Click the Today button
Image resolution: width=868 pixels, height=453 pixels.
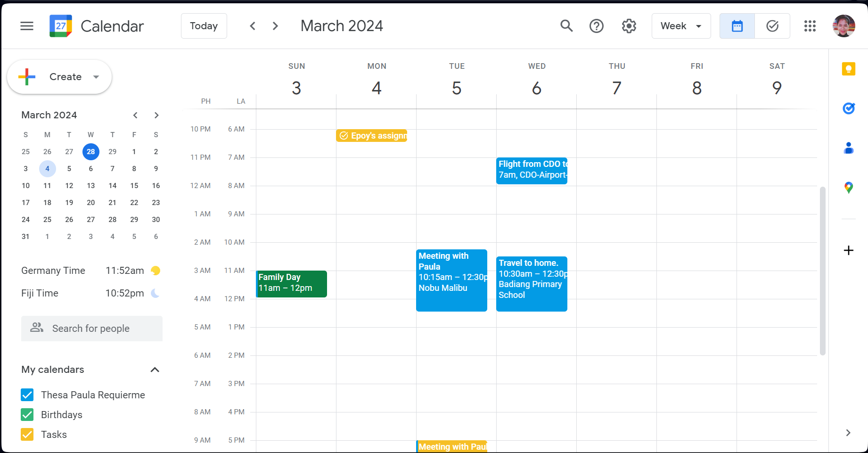click(204, 26)
